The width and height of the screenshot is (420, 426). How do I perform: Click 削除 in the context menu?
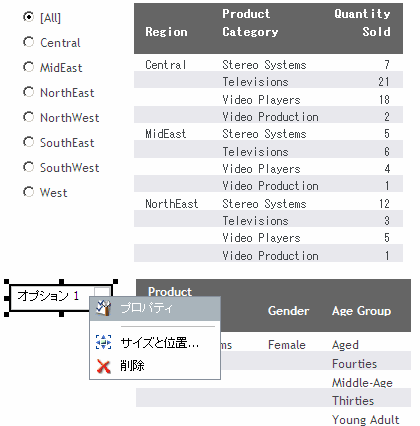click(155, 366)
